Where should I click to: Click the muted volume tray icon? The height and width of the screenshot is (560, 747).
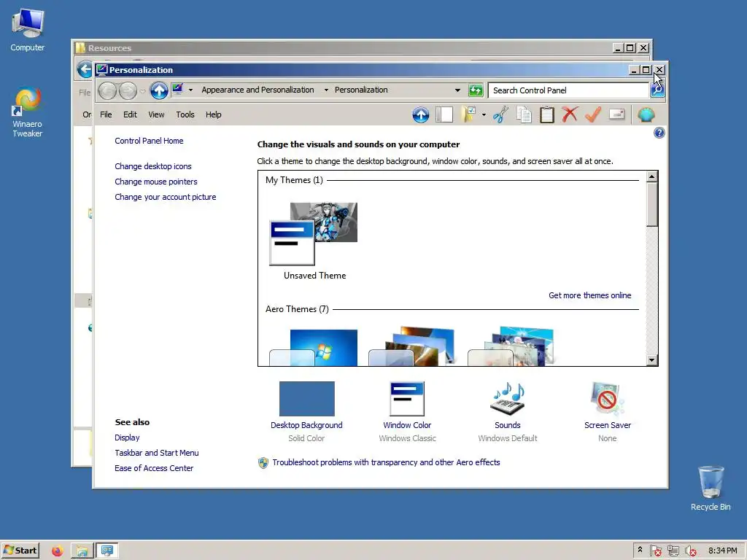tap(690, 551)
